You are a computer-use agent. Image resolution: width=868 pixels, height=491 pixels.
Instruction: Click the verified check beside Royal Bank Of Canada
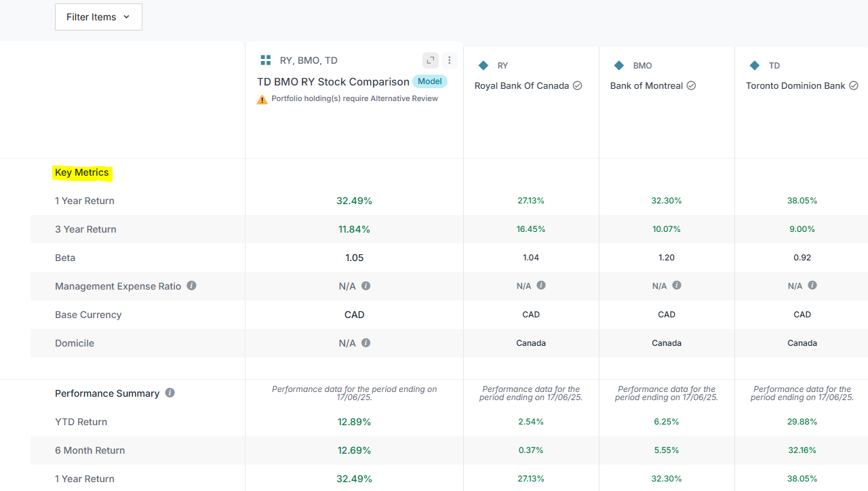[x=577, y=85]
